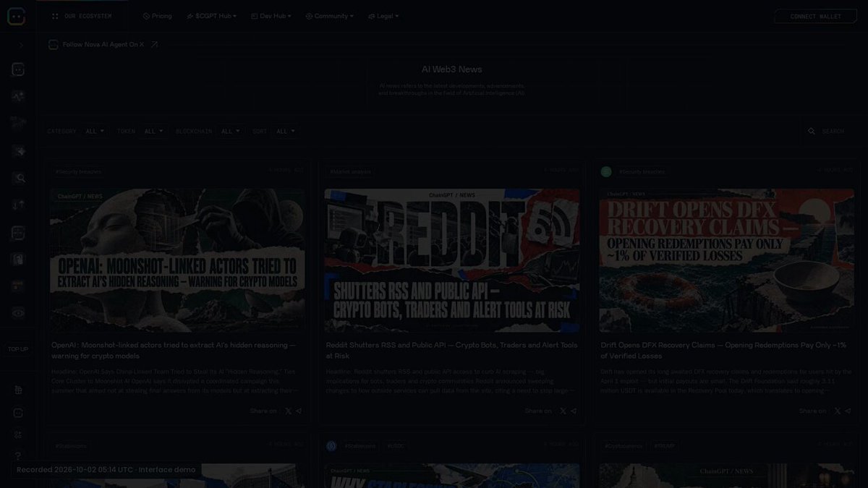Click the paper-plane share icon on Drift article
Screen dimensions: 868x488
(x=848, y=411)
